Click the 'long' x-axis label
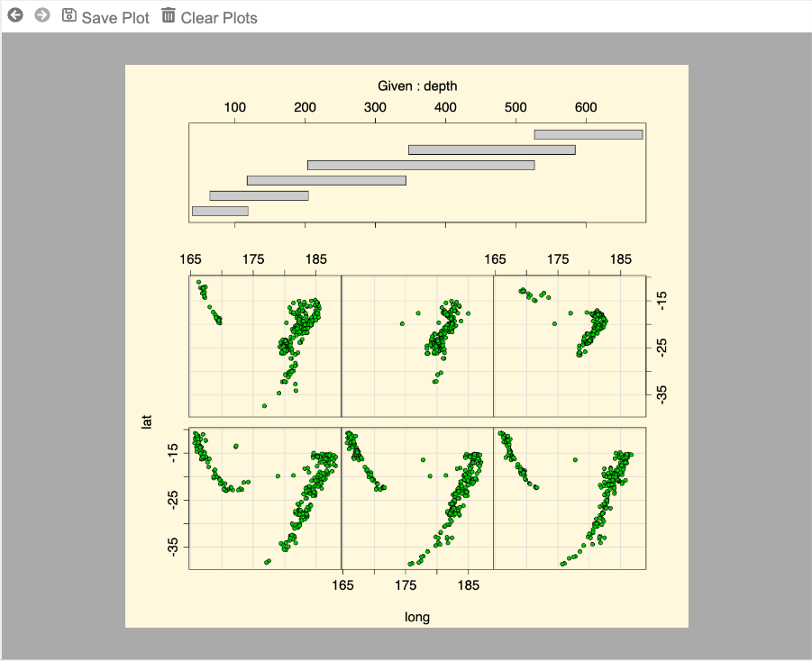 point(417,617)
